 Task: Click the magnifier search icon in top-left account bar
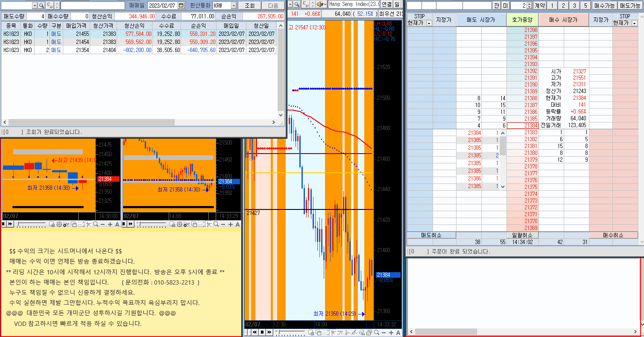tap(41, 6)
